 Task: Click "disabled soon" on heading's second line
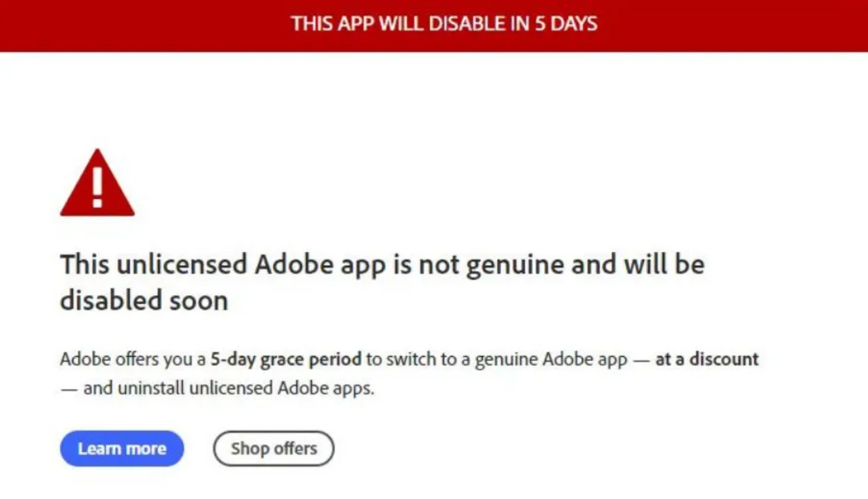pos(144,301)
